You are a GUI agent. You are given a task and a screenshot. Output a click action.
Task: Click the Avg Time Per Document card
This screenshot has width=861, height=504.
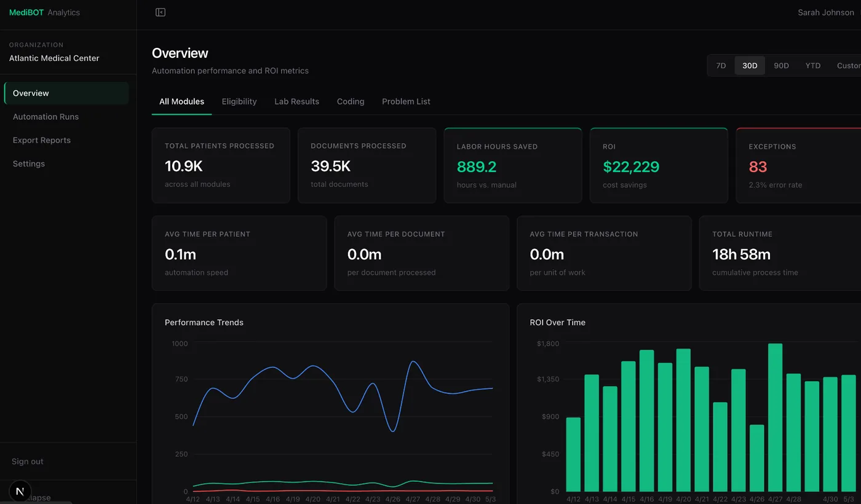point(422,253)
